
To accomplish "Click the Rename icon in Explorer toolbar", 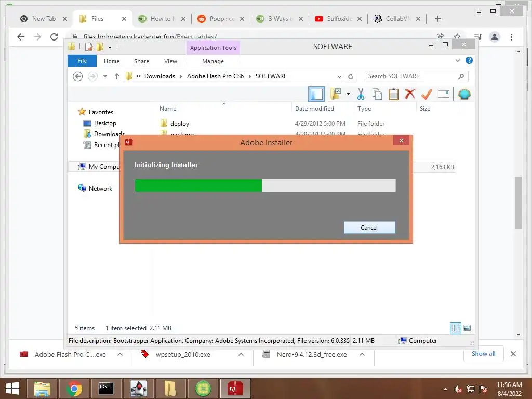I will 444,94.
